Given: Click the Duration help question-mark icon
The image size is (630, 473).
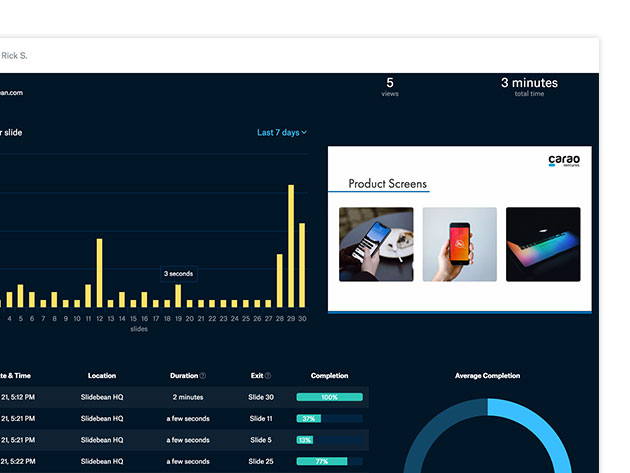Looking at the screenshot, I should (x=203, y=375).
